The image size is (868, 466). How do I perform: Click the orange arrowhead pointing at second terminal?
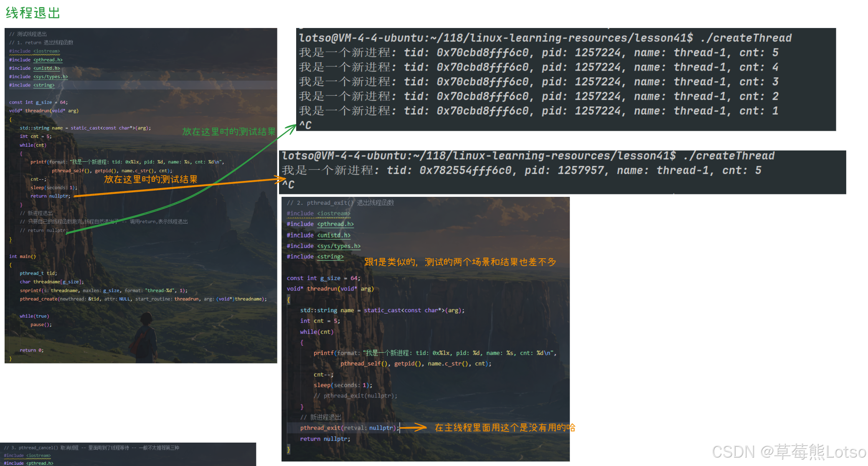point(282,180)
